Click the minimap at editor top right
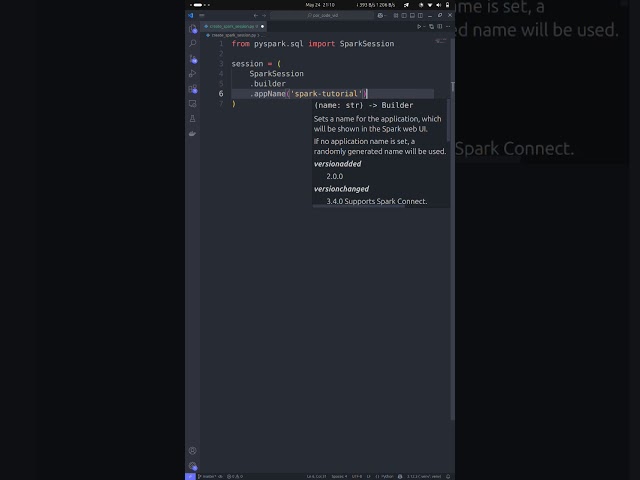 click(x=441, y=41)
